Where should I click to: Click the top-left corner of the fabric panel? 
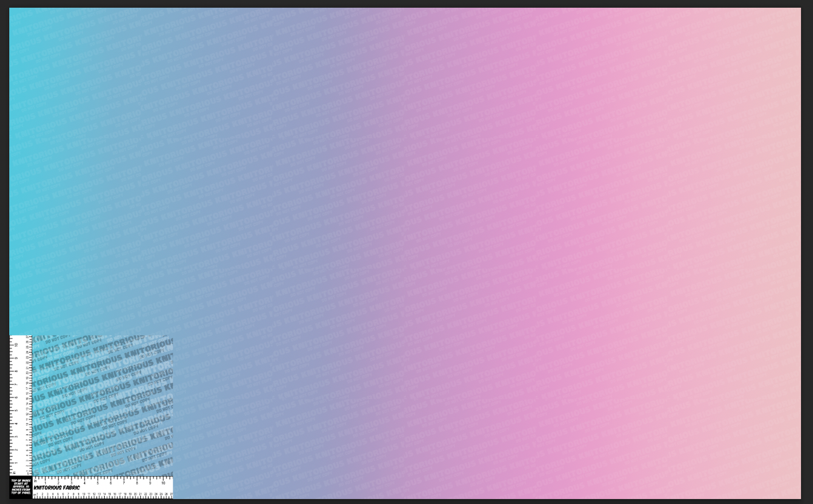pyautogui.click(x=11, y=10)
